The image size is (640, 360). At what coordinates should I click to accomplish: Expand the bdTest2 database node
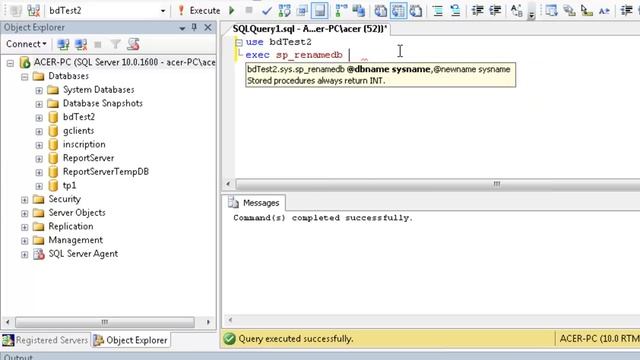(x=39, y=118)
